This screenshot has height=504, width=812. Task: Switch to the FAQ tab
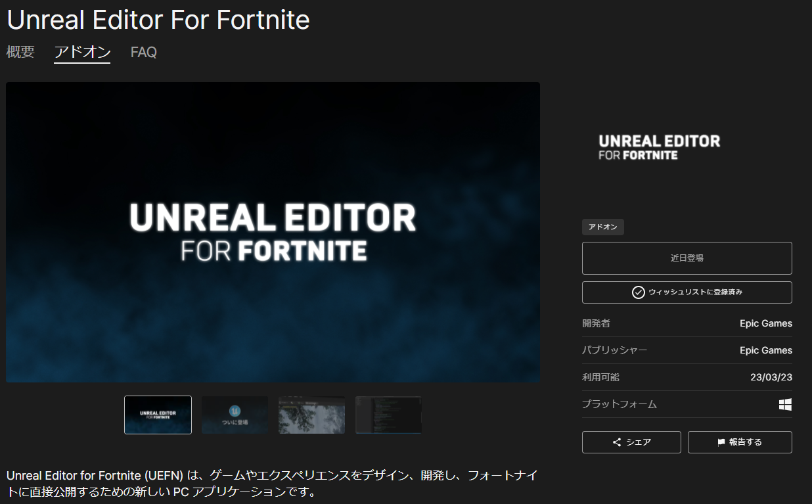tap(143, 53)
